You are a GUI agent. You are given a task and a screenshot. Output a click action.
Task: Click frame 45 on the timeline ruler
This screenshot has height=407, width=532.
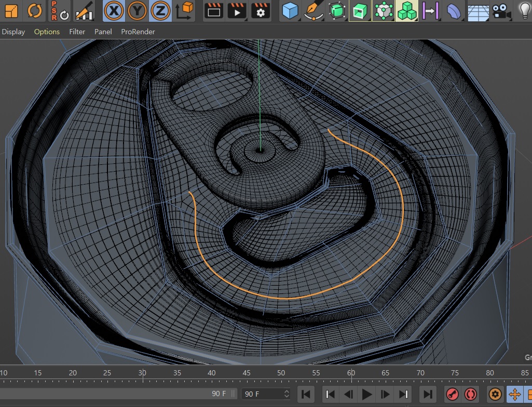tap(247, 373)
